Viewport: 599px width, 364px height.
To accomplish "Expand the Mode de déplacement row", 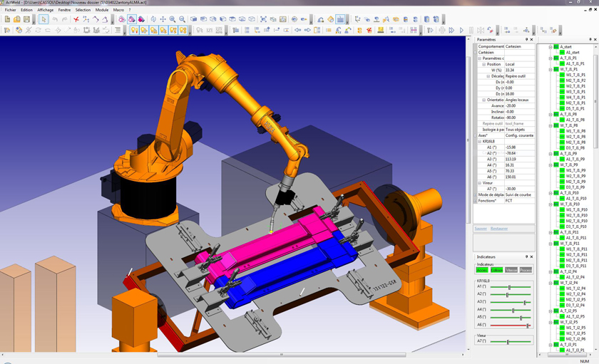I will click(x=476, y=194).
